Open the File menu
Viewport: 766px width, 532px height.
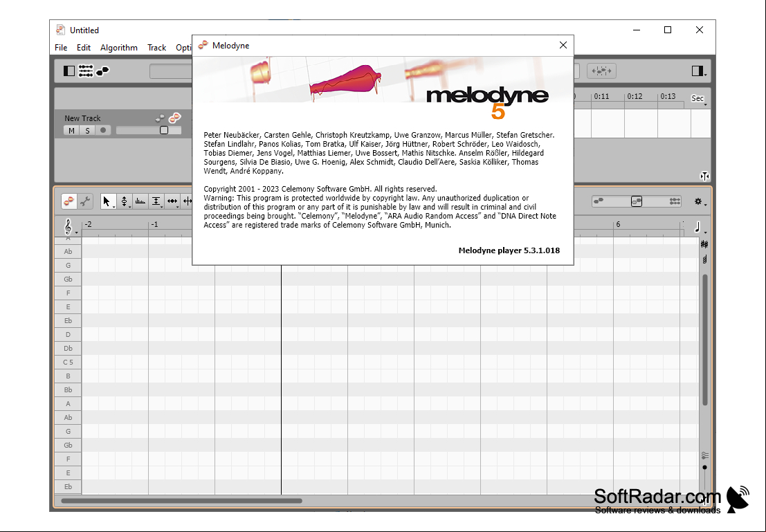click(61, 47)
